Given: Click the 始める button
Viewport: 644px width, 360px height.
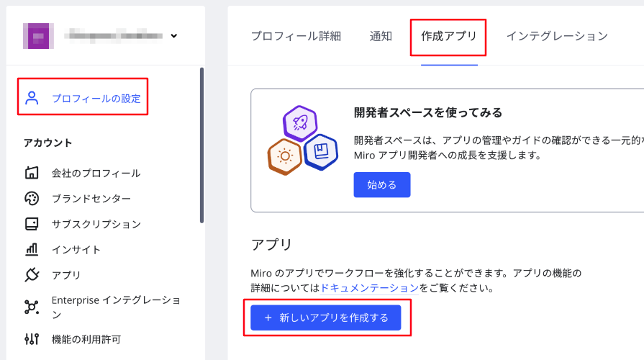Looking at the screenshot, I should (382, 184).
